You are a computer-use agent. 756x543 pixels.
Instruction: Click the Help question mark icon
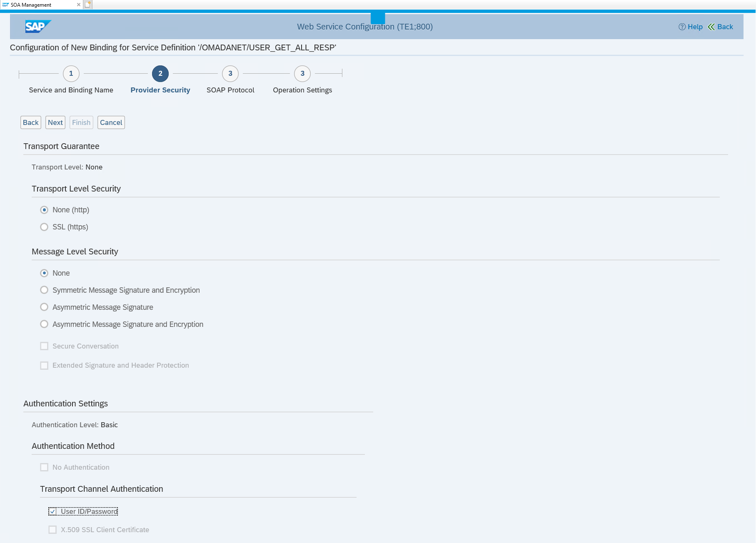pyautogui.click(x=682, y=27)
